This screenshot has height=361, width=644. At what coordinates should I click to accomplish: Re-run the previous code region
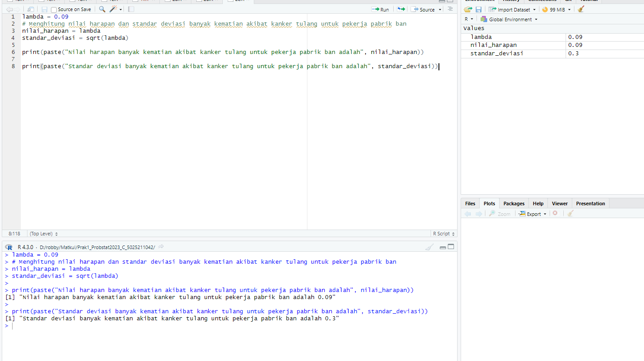(400, 9)
